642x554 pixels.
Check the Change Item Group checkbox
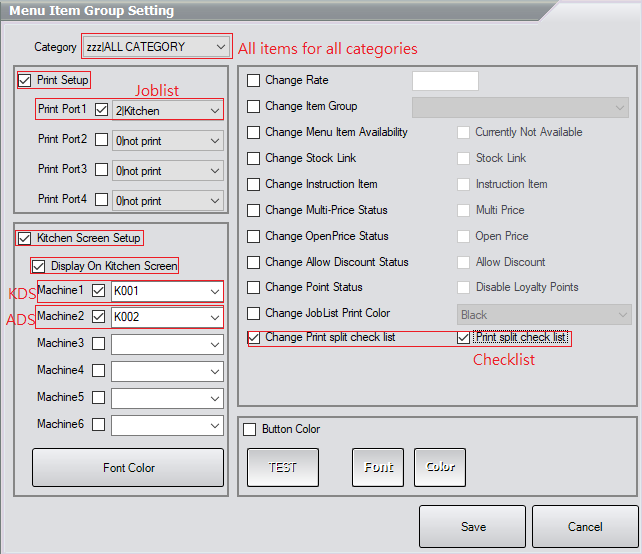pos(253,106)
